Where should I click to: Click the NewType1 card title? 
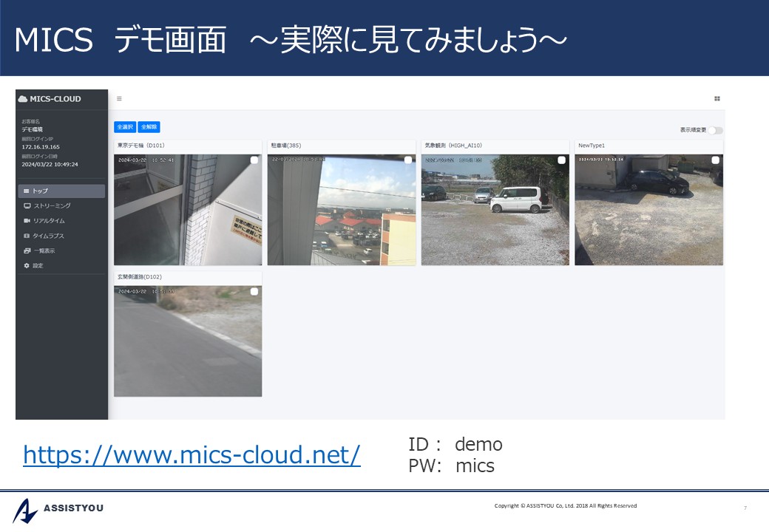click(592, 146)
